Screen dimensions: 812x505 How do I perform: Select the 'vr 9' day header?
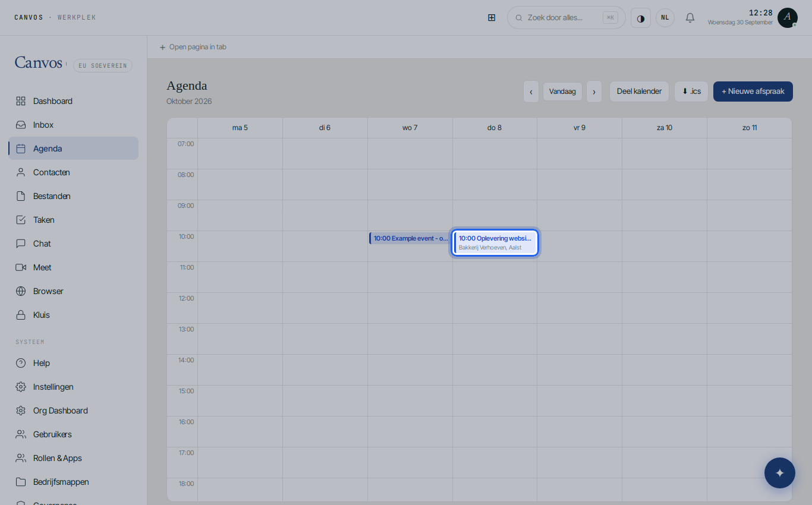(x=580, y=128)
